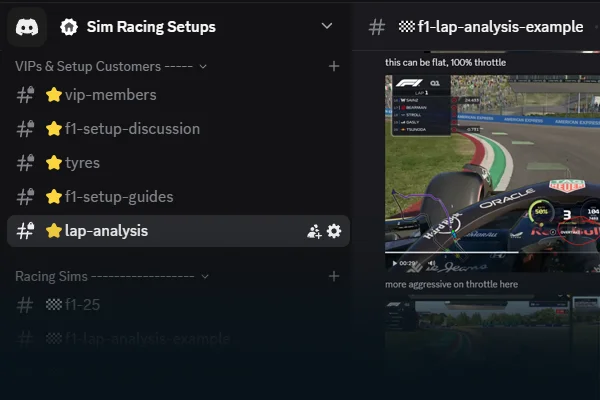This screenshot has height=400, width=600.
Task: Click the video volume speaker icon
Action: tap(431, 263)
